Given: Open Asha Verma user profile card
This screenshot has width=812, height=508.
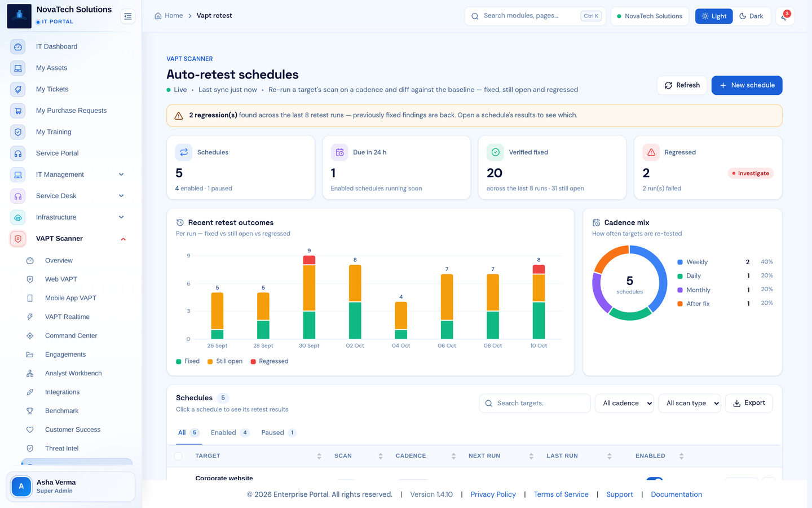Looking at the screenshot, I should click(70, 487).
